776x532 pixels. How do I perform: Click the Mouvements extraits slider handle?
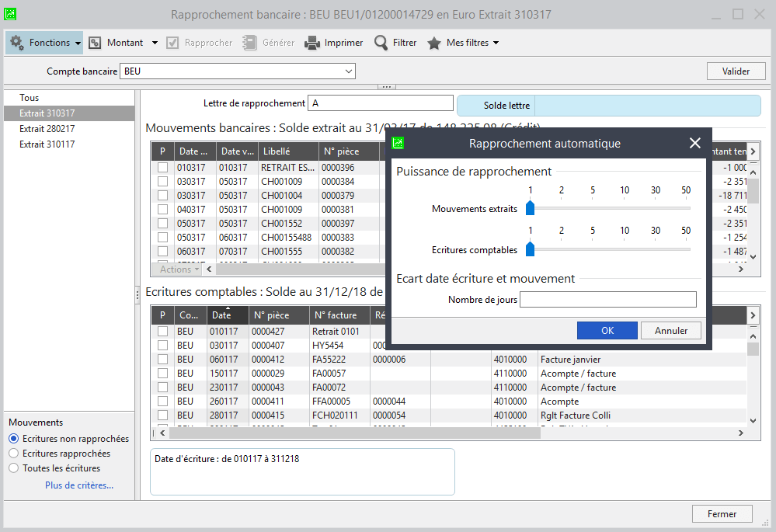tap(531, 208)
